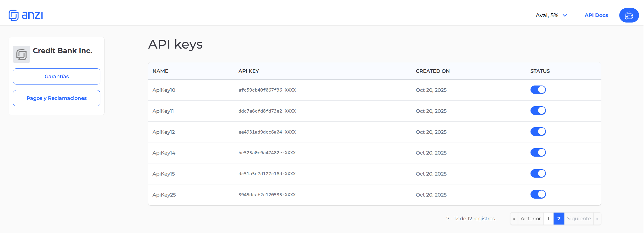Disable the status toggle for ApiKey10
644x233 pixels.
(x=538, y=90)
